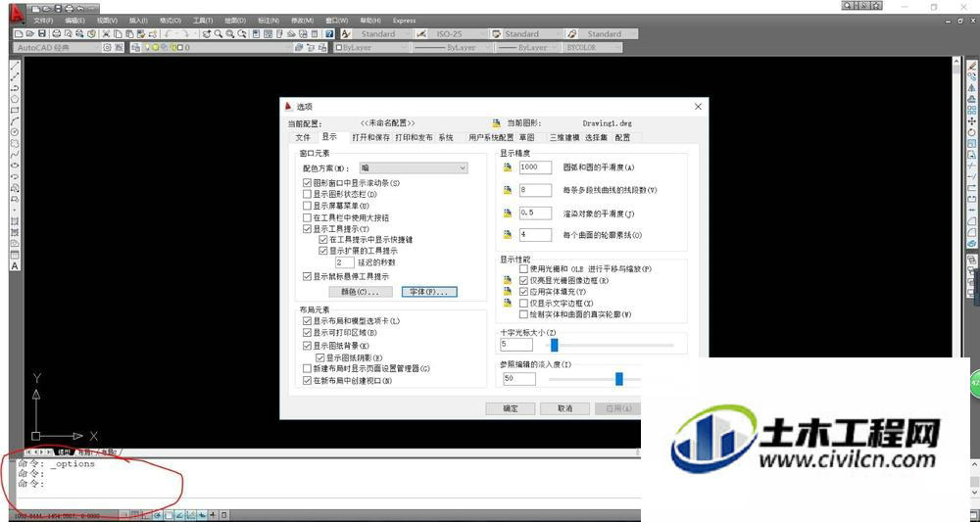Open the ISO-25 dimension style dropdown
Image resolution: width=980 pixels, height=522 pixels.
[x=458, y=33]
